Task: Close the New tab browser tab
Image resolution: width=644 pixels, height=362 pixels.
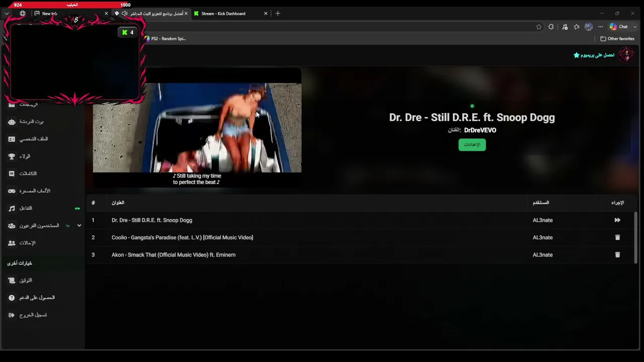Action: coord(106,14)
